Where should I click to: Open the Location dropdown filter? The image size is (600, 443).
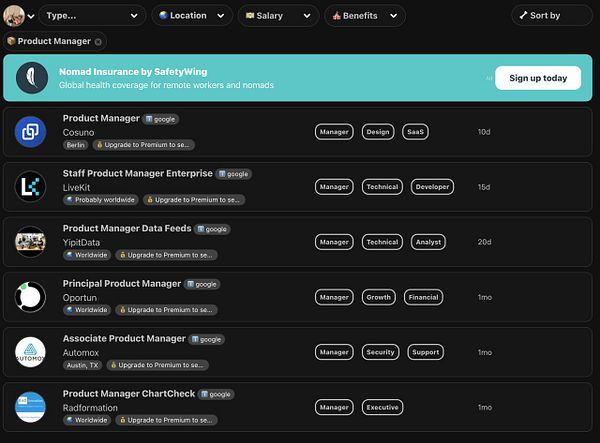click(x=192, y=16)
